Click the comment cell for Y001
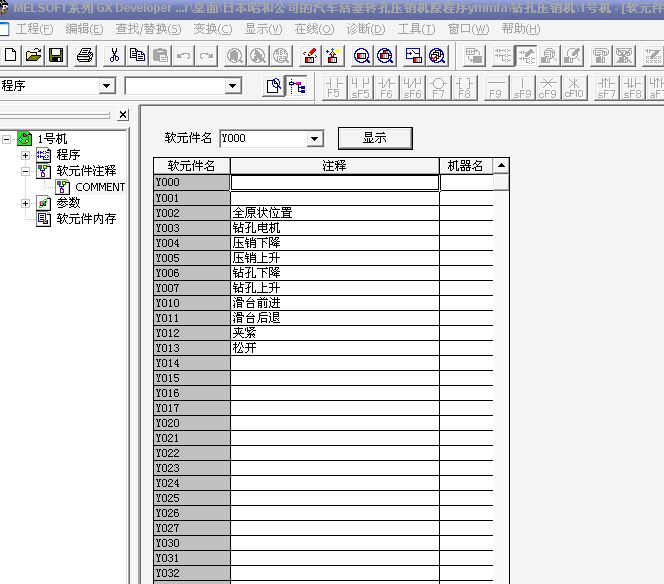Viewport: 664px width, 584px height. coord(334,198)
